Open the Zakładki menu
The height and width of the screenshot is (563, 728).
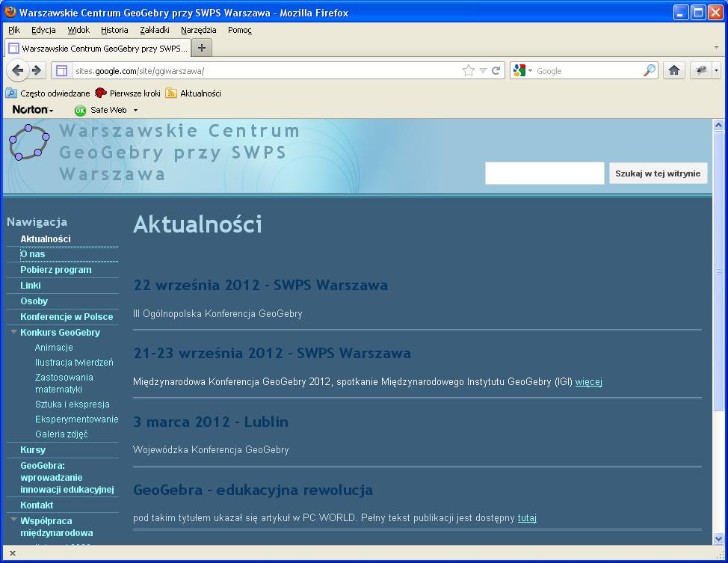coord(155,30)
